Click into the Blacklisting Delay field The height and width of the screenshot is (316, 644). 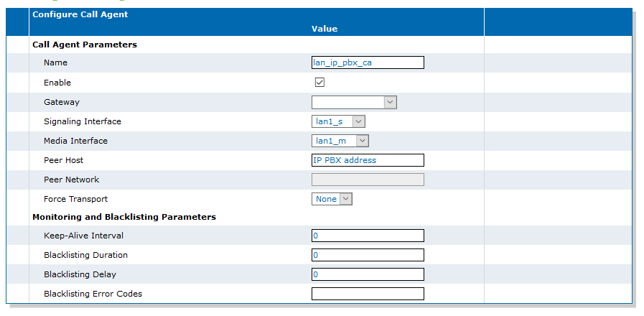tap(368, 274)
